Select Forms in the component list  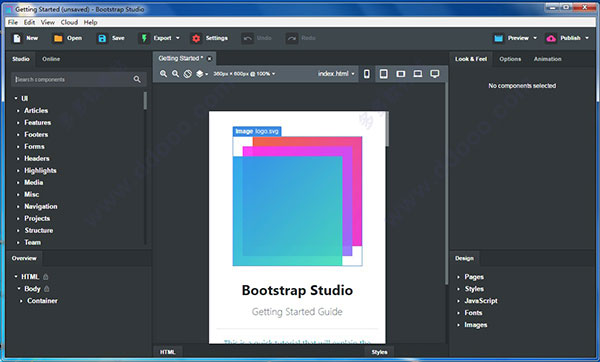click(34, 147)
